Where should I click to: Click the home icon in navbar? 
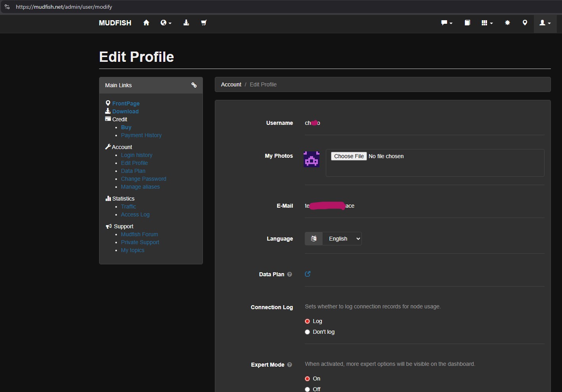point(146,23)
